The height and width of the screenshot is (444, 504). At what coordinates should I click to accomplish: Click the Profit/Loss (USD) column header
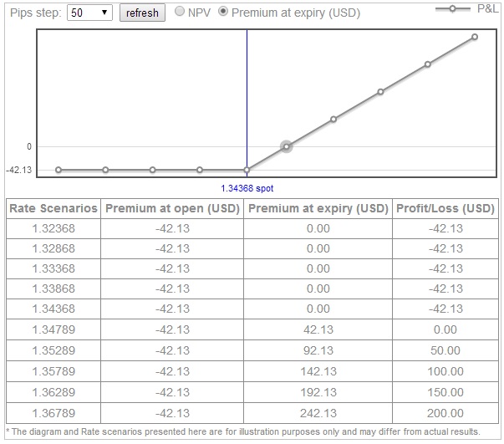[x=445, y=208]
